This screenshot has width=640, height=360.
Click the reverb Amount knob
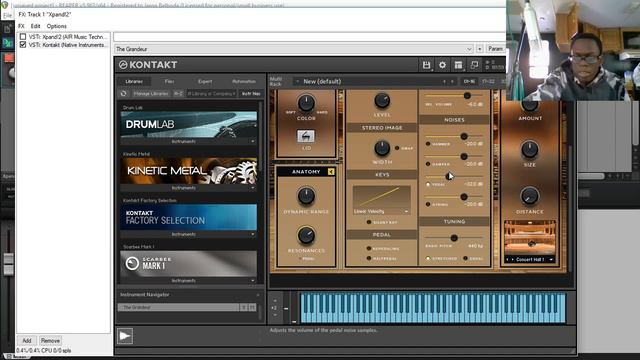point(529,105)
